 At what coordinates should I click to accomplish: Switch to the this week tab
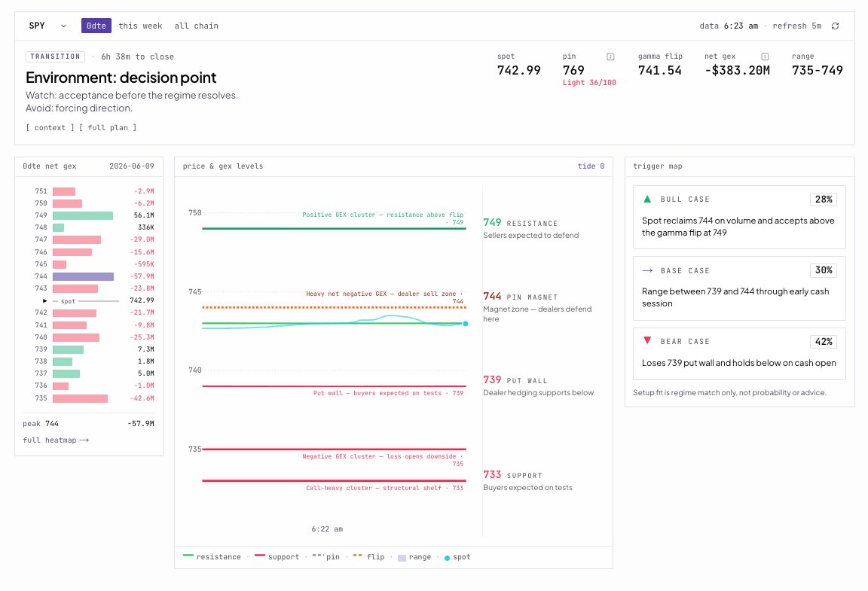[x=140, y=26]
